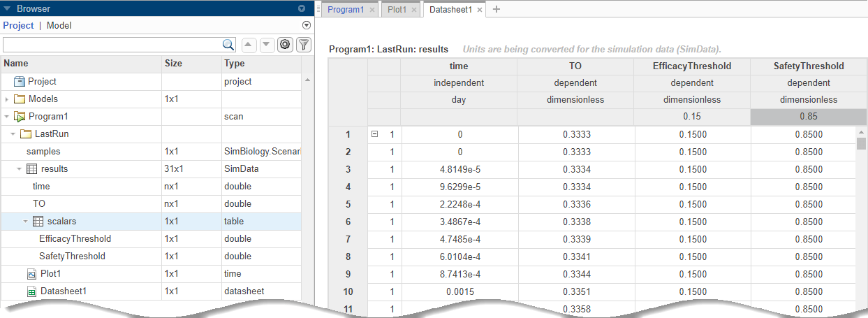Click the SafetyThreshold 0.85 header cell
The height and width of the screenshot is (318, 868).
tap(808, 117)
